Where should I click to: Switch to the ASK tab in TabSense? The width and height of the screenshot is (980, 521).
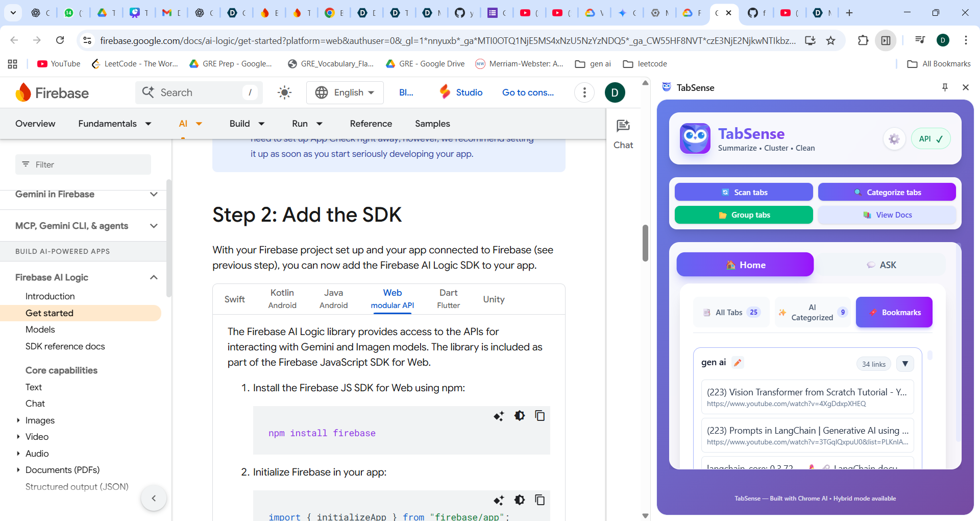[881, 265]
